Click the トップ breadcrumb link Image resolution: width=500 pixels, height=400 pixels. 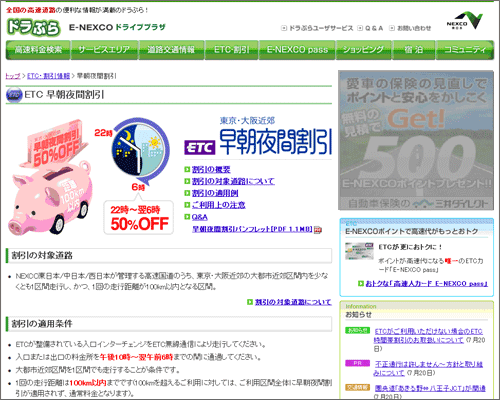[13, 76]
